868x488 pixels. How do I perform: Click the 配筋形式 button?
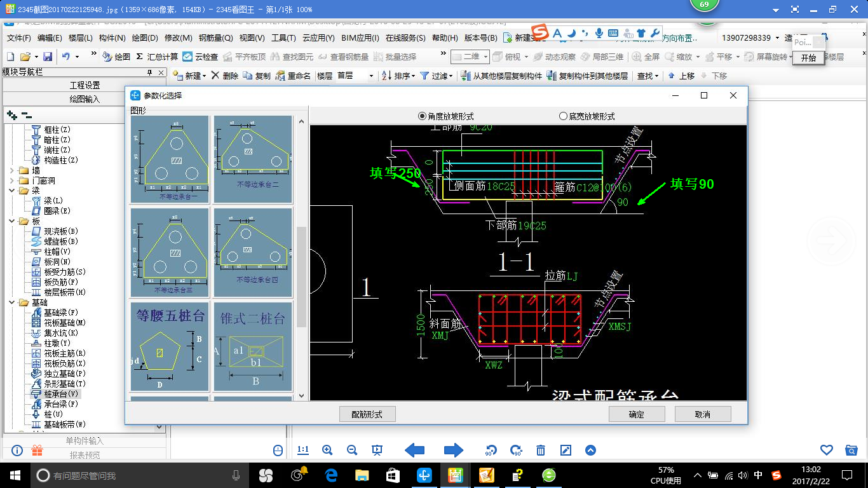367,414
